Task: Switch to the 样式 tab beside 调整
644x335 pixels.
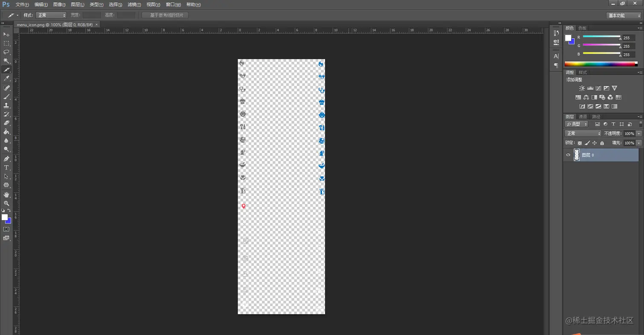Action: [x=583, y=72]
